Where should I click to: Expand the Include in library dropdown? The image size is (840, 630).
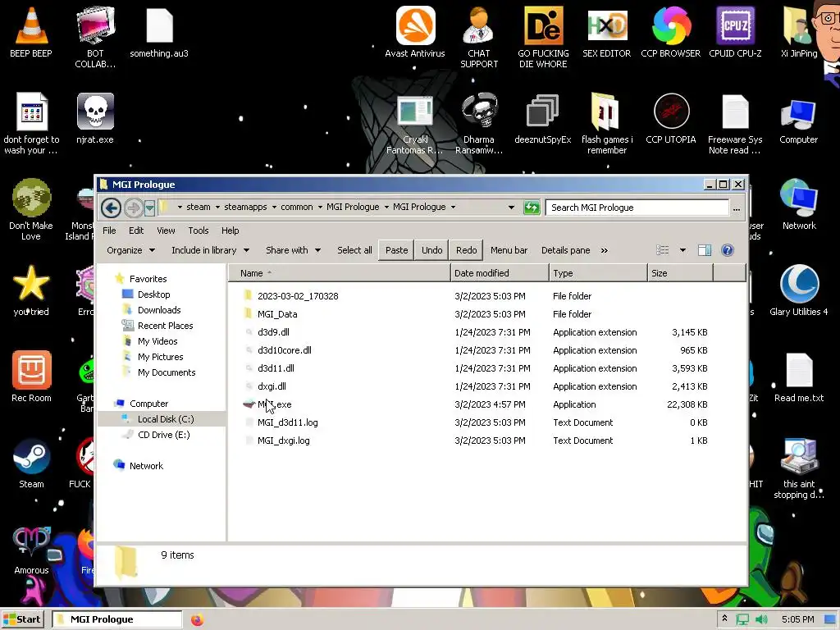tap(210, 250)
